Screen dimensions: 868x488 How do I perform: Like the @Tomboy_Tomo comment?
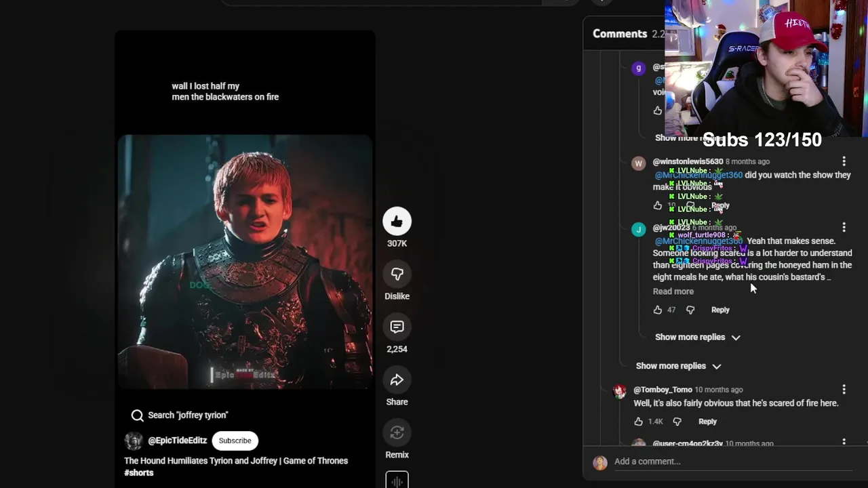point(638,422)
